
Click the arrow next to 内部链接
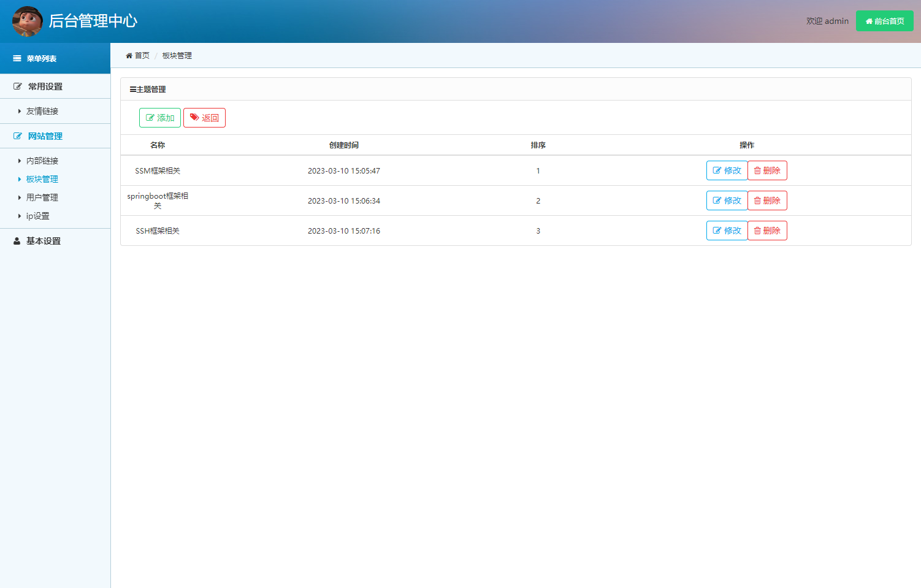tap(20, 161)
